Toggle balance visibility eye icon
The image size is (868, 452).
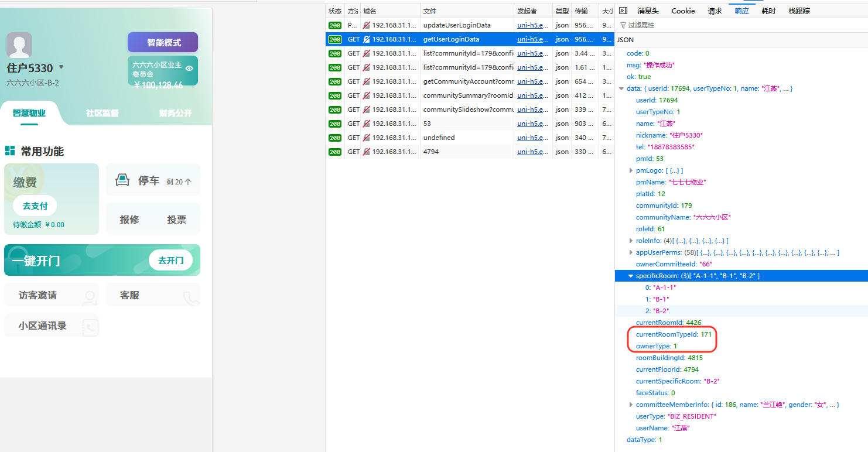click(189, 69)
